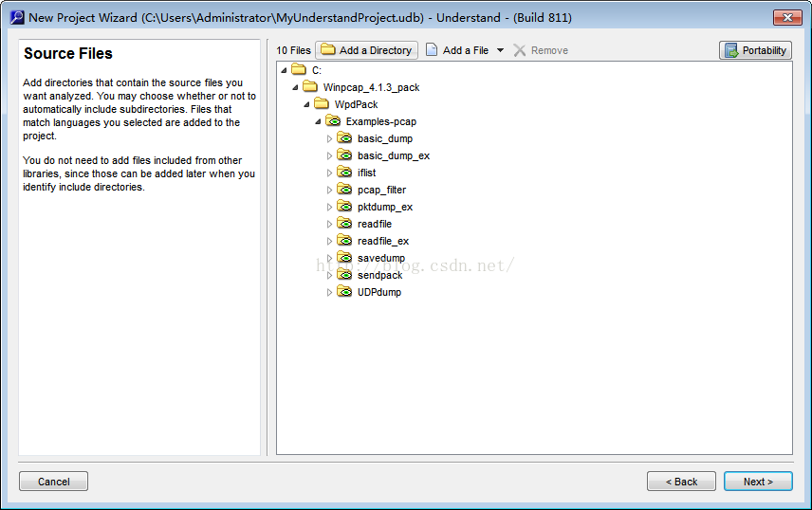Expand the iflist folder

329,173
